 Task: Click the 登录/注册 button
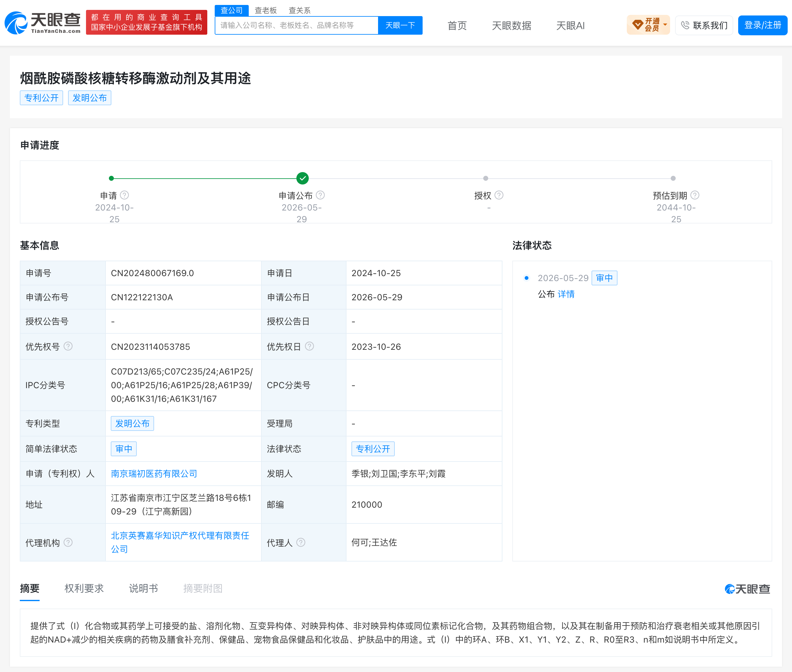click(762, 25)
